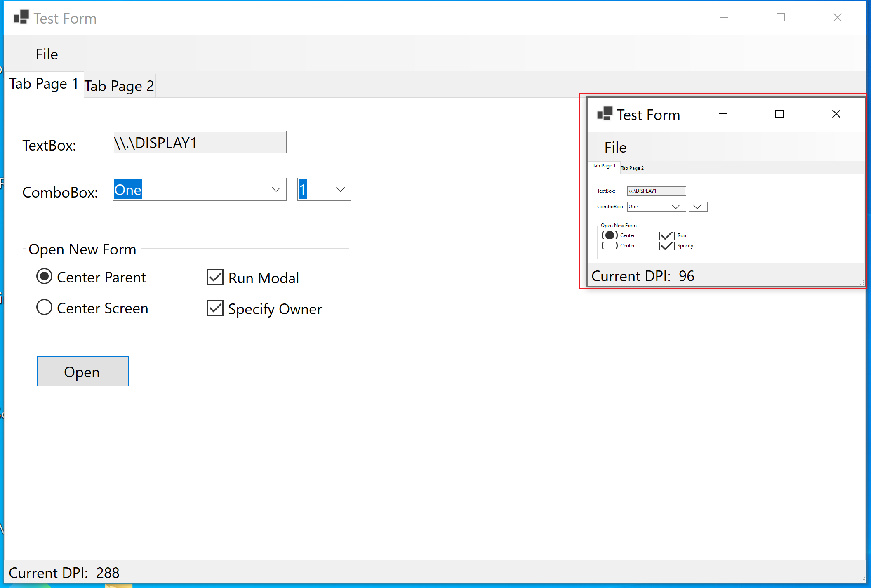This screenshot has height=588, width=871.
Task: Click the small form's Test Form icon
Action: click(x=605, y=114)
